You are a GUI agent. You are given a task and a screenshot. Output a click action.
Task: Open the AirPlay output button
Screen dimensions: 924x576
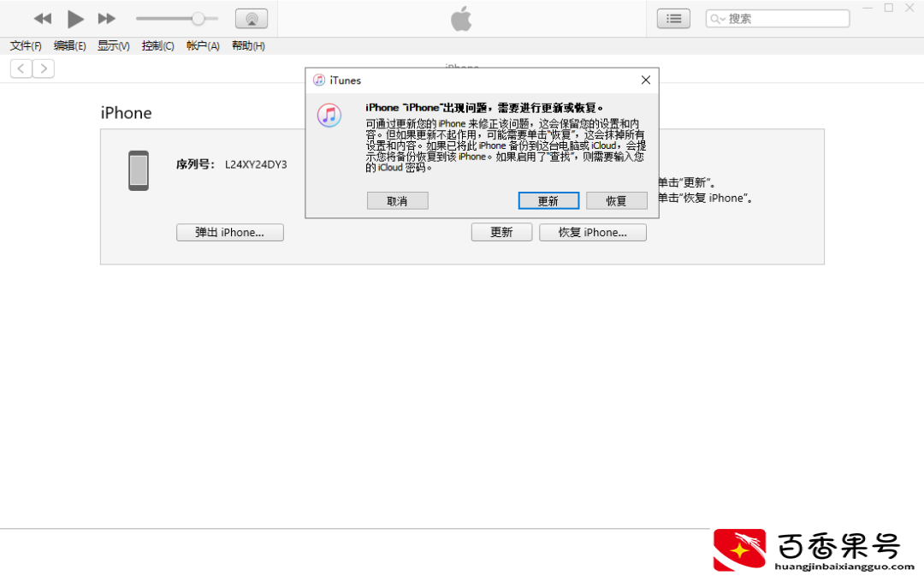pos(252,19)
